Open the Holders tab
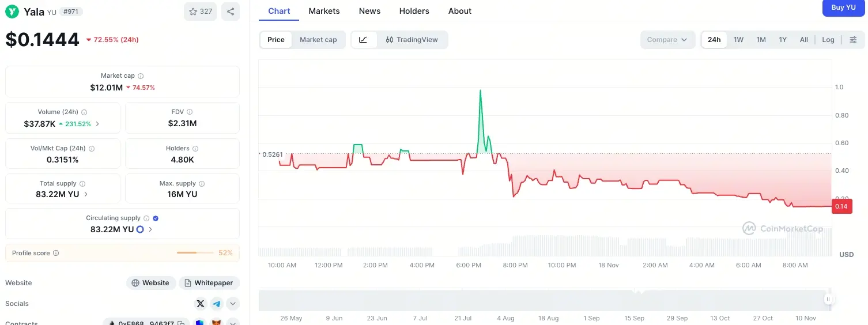868x325 pixels. (414, 11)
